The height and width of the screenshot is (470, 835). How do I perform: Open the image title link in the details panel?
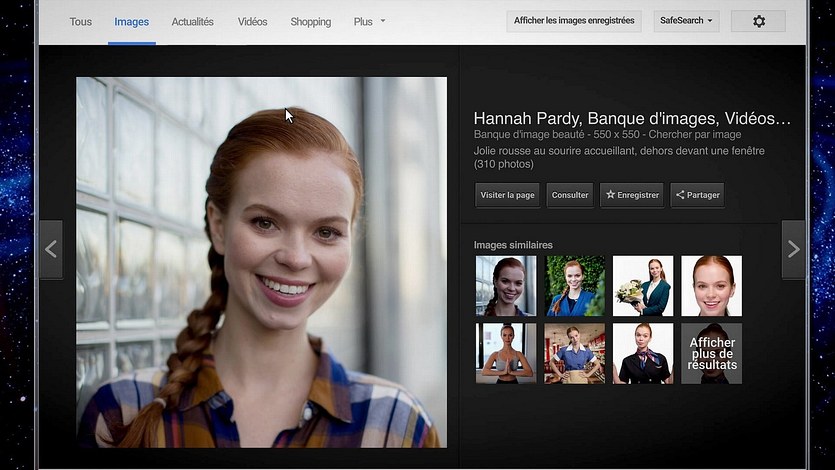(x=631, y=118)
